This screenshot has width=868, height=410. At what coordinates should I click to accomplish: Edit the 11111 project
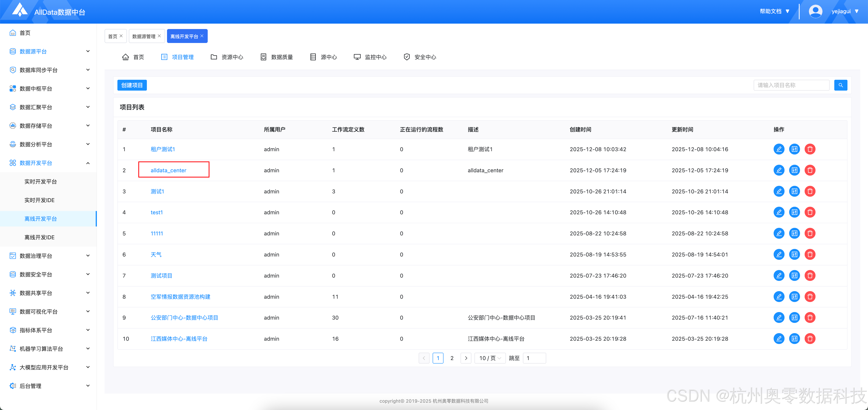(x=779, y=233)
